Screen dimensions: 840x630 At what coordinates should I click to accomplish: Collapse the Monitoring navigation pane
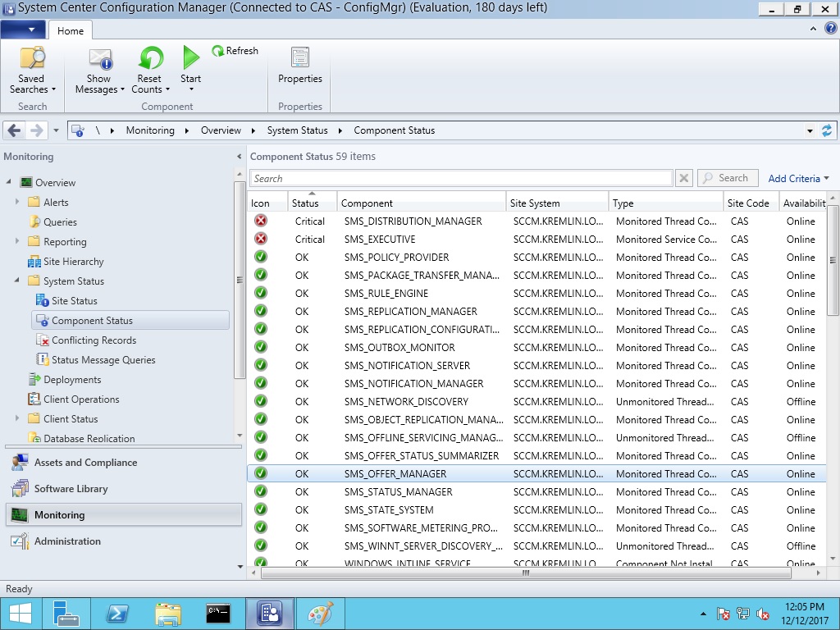(239, 157)
